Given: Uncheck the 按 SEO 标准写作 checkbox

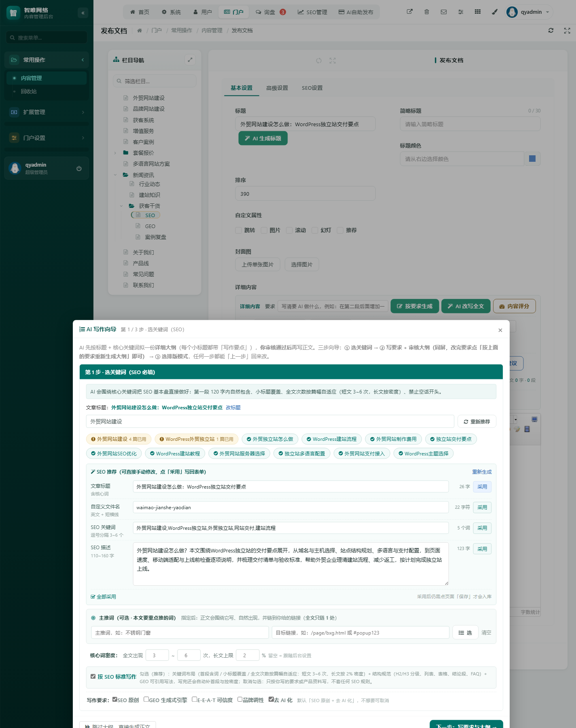Looking at the screenshot, I should coord(93,676).
